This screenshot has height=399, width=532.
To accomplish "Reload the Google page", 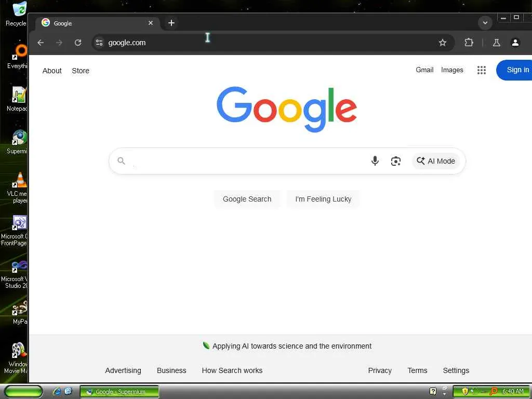I will pos(78,43).
